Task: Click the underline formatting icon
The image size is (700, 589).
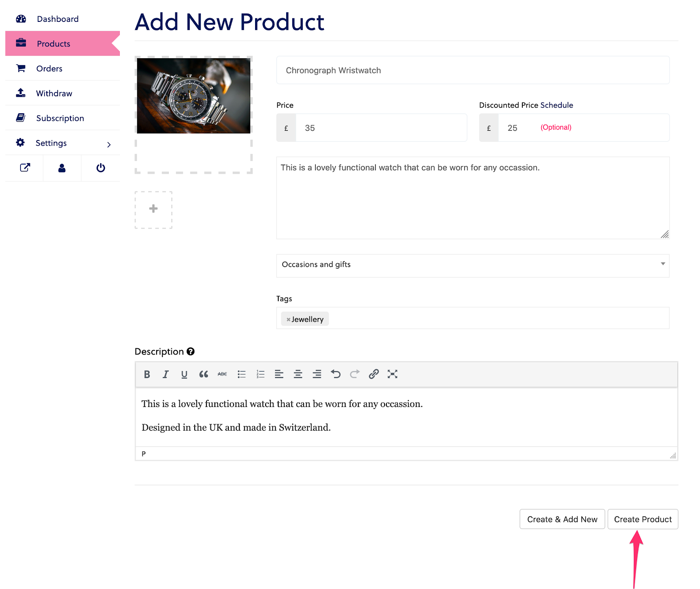Action: point(184,374)
